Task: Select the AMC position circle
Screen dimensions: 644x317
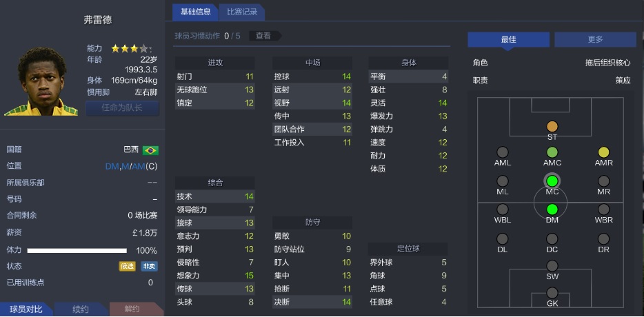Action: click(552, 152)
